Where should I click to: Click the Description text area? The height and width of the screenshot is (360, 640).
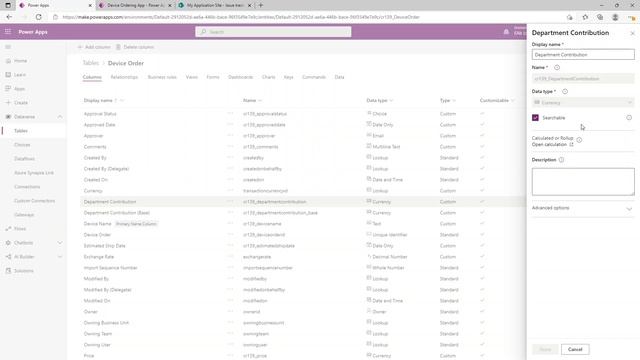[583, 182]
